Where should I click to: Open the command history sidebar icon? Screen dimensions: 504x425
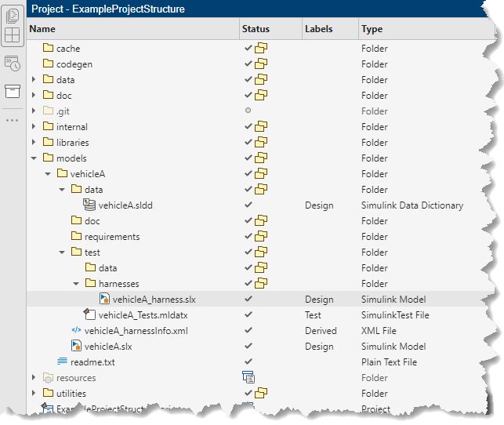(13, 64)
